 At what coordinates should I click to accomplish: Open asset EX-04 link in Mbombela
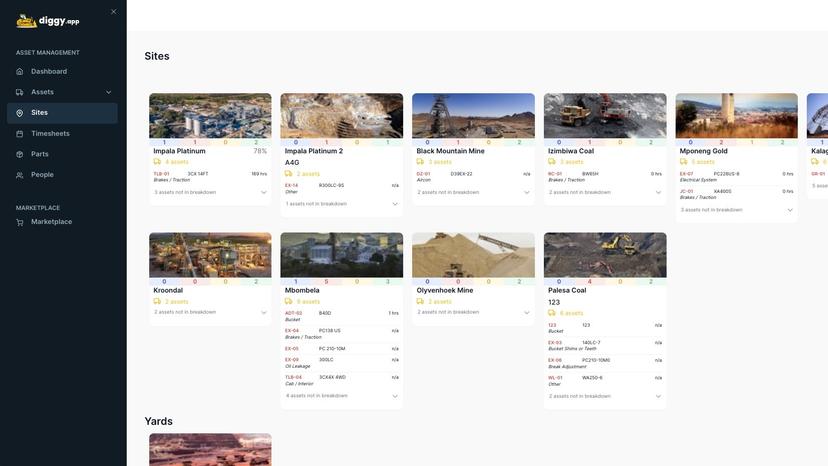point(291,331)
